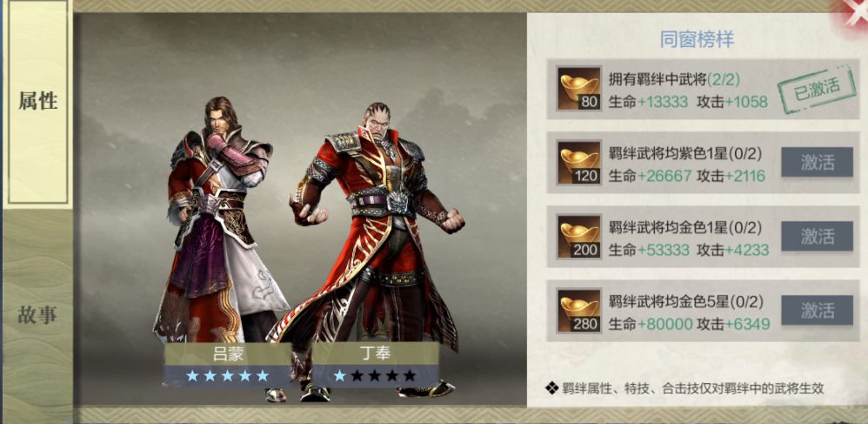Switch to the 故事 tab
868x424 pixels.
click(37, 315)
